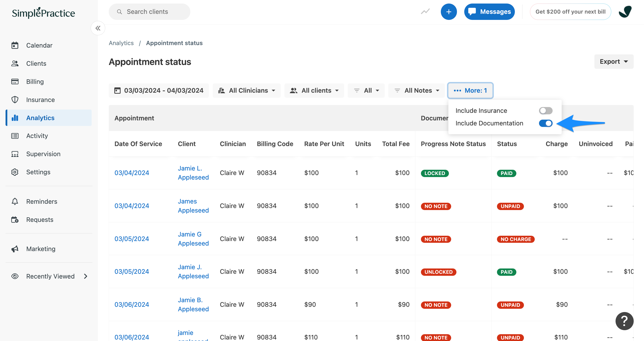Click the Search clients field

tap(149, 12)
